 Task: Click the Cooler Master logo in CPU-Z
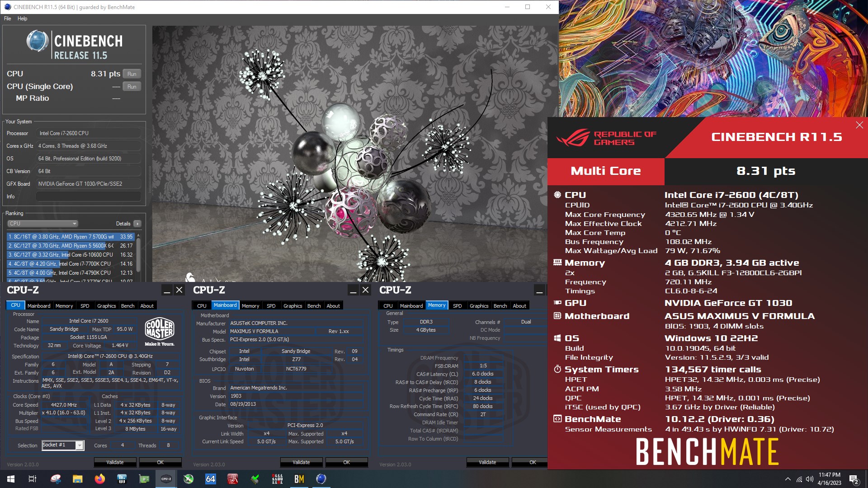pyautogui.click(x=159, y=332)
